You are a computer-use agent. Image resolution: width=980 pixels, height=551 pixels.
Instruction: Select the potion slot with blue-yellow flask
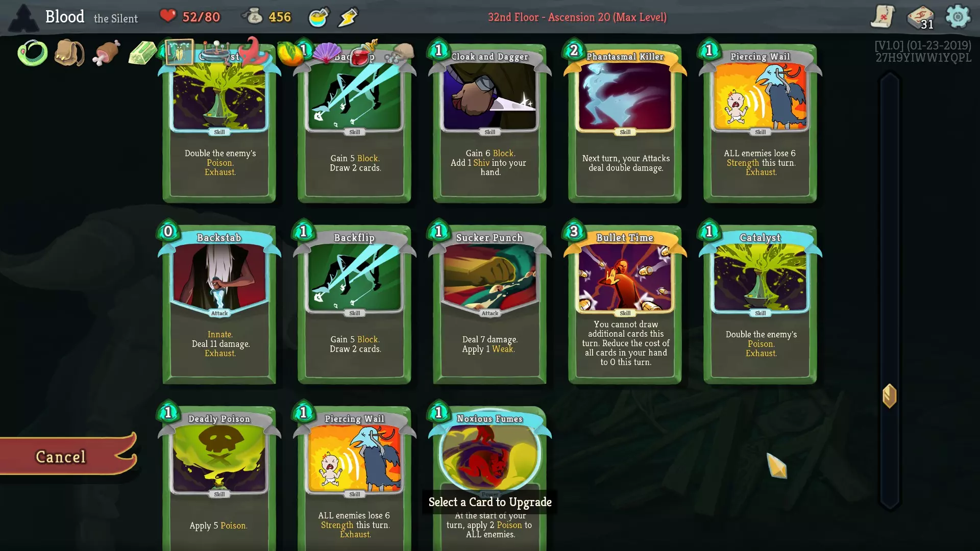tap(319, 17)
